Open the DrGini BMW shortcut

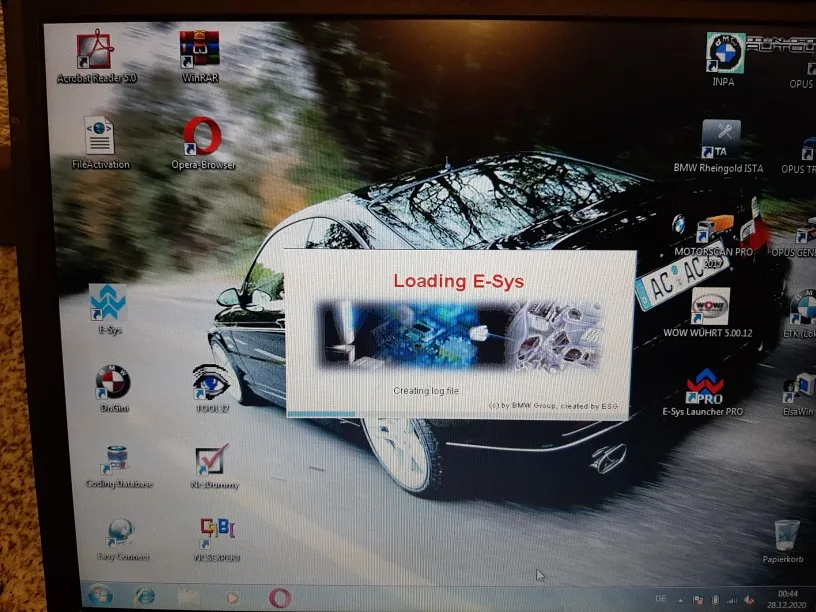click(x=113, y=388)
